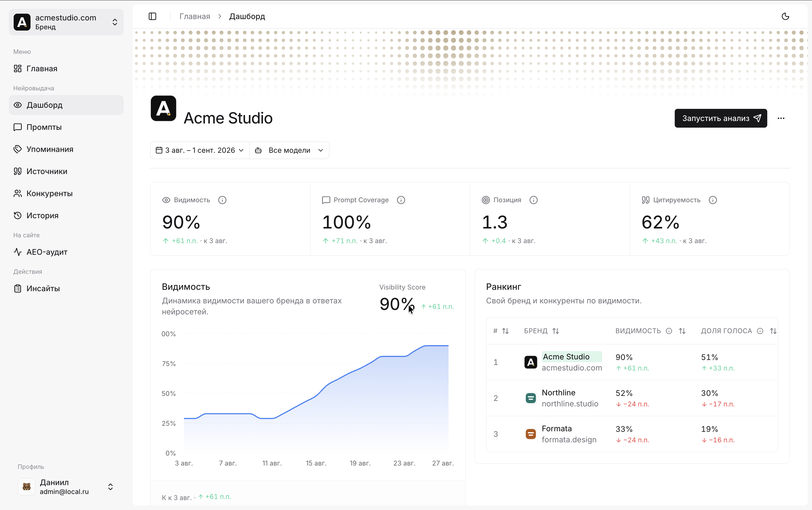This screenshot has width=812, height=510.
Task: Sort ranking by ВИДИМОСТЬ column arrows
Action: pyautogui.click(x=682, y=331)
